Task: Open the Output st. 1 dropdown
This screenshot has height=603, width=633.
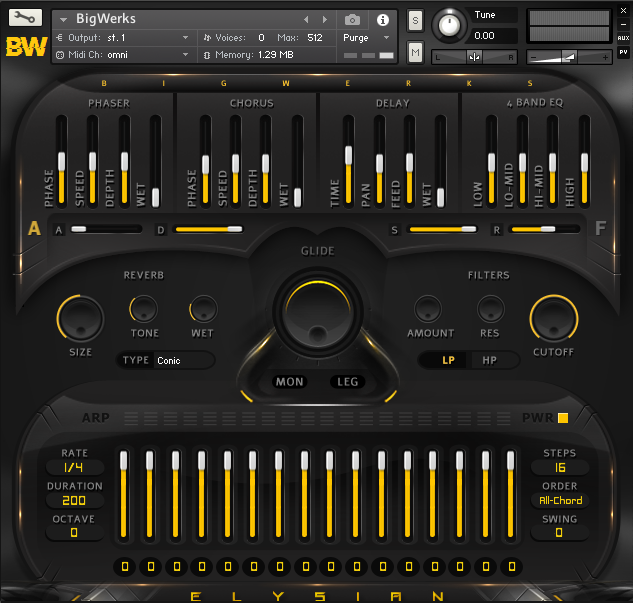Action: [185, 38]
